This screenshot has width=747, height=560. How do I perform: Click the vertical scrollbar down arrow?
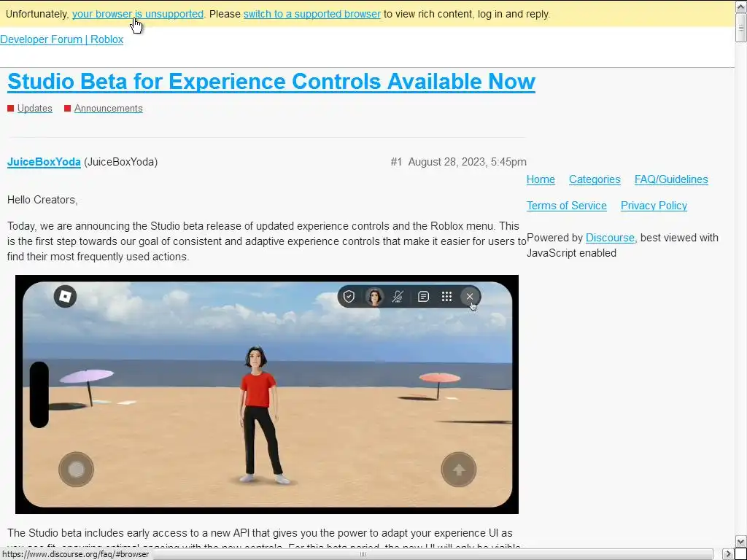pos(741,542)
